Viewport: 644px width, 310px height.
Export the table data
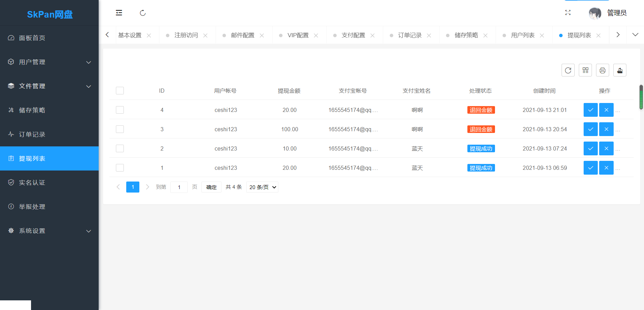[x=620, y=70]
